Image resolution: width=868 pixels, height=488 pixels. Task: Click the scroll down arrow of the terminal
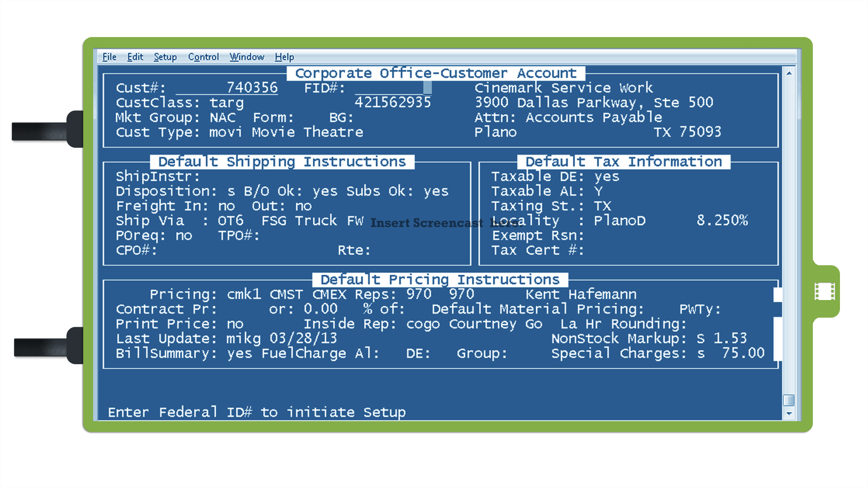[789, 413]
